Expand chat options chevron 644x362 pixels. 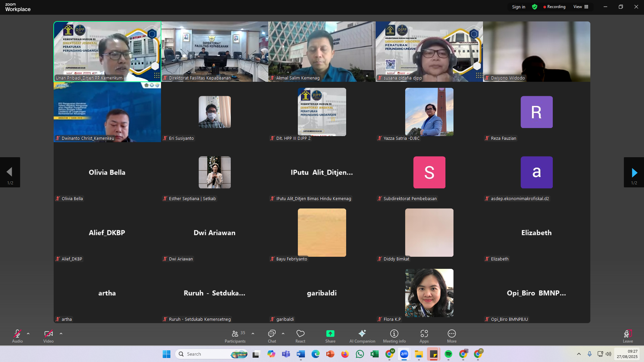[x=283, y=334]
